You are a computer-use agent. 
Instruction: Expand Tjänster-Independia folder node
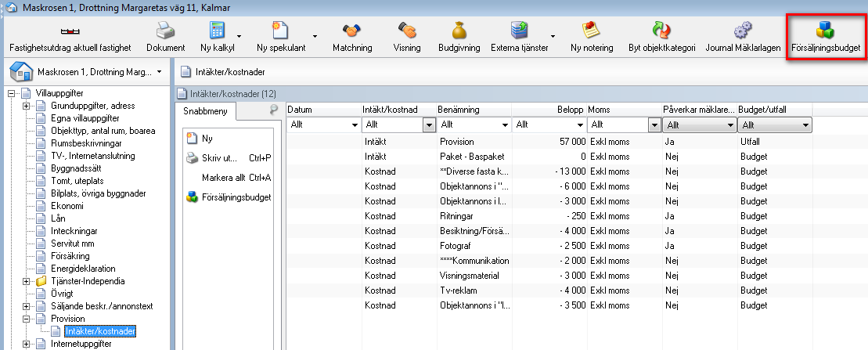click(x=26, y=281)
